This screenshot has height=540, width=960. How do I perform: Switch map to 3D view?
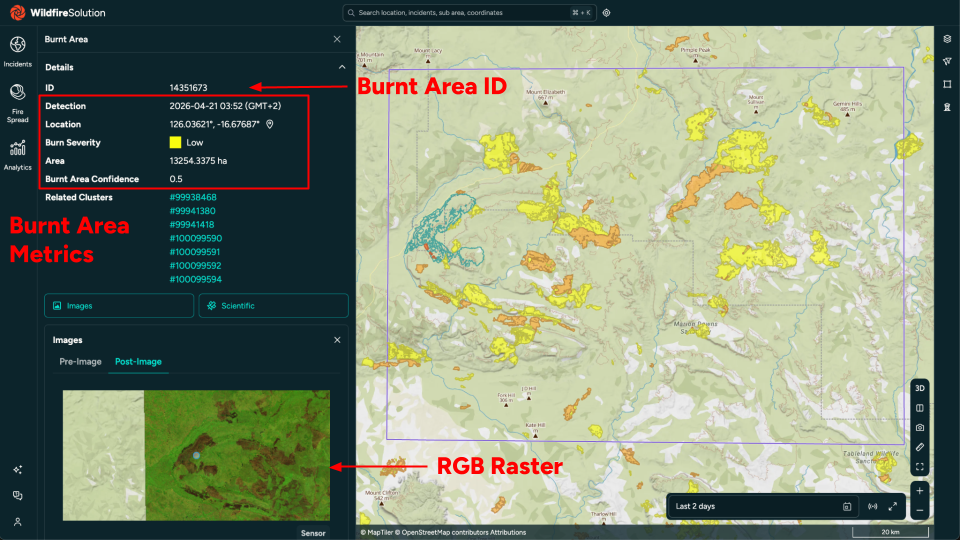[920, 388]
